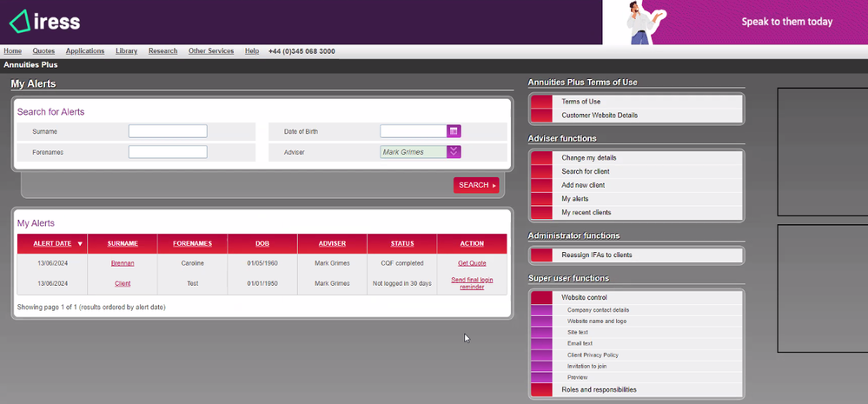Screen dimensions: 868x404
Task: Open the Client surname link
Action: (123, 283)
